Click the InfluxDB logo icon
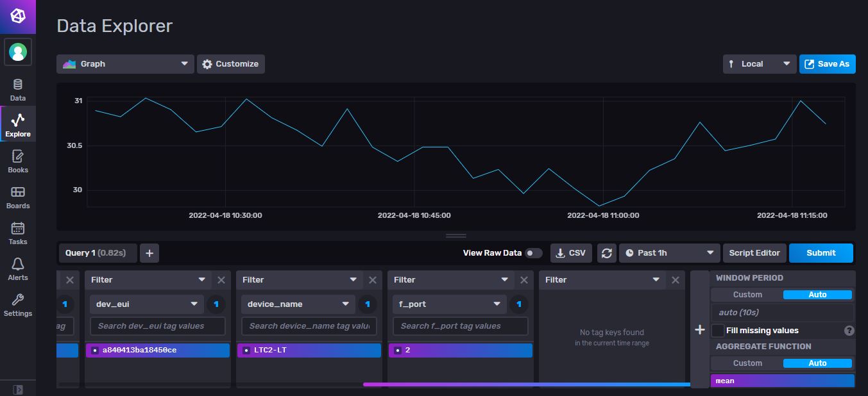Viewport: 868px width, 396px height. pyautogui.click(x=18, y=17)
